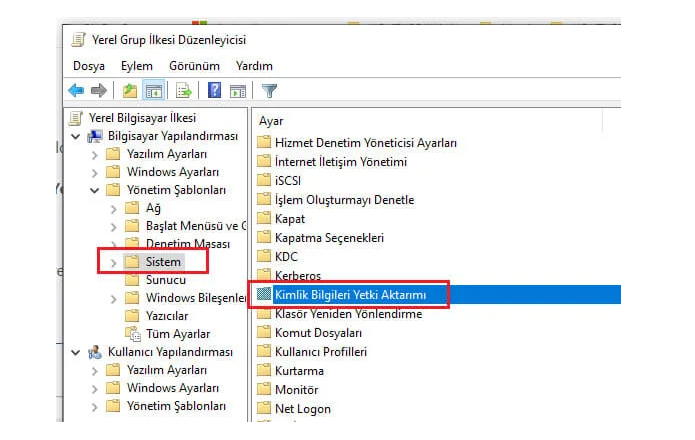Select Kimlik Bilgileri Yetki Aktarımı folder
The height and width of the screenshot is (440, 695).
[350, 295]
